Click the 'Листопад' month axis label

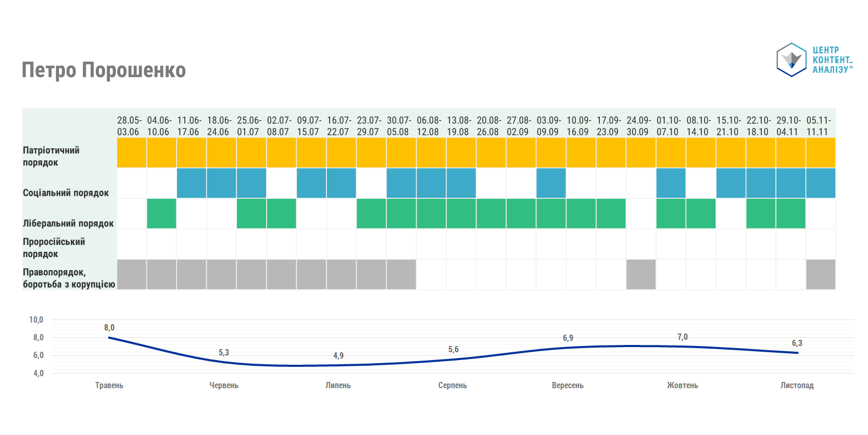(797, 385)
